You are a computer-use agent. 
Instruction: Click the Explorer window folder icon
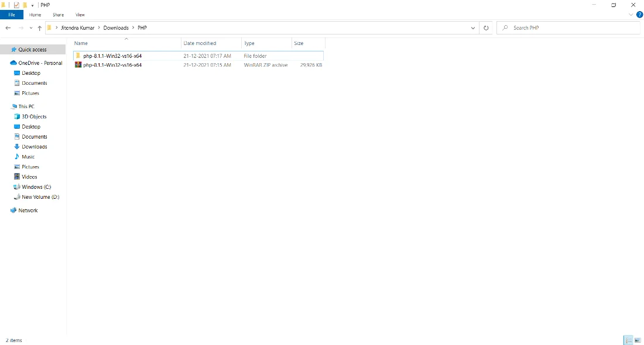[4, 5]
